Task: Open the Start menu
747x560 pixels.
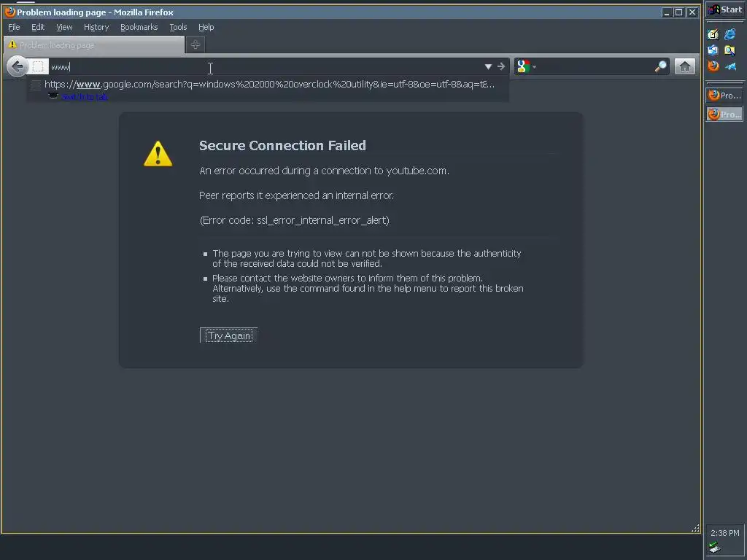Action: coord(724,9)
